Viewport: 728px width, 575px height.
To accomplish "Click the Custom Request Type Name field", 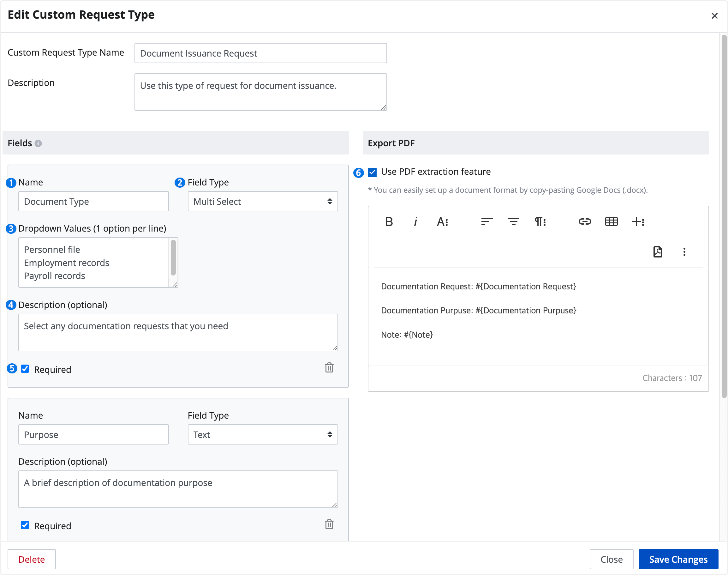I will click(x=260, y=53).
